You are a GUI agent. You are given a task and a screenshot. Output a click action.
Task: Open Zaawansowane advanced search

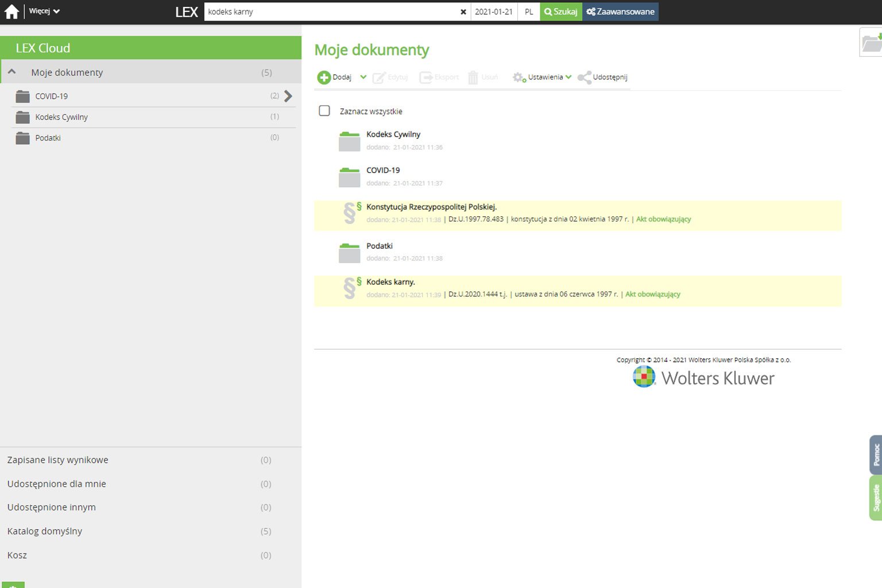pyautogui.click(x=620, y=11)
